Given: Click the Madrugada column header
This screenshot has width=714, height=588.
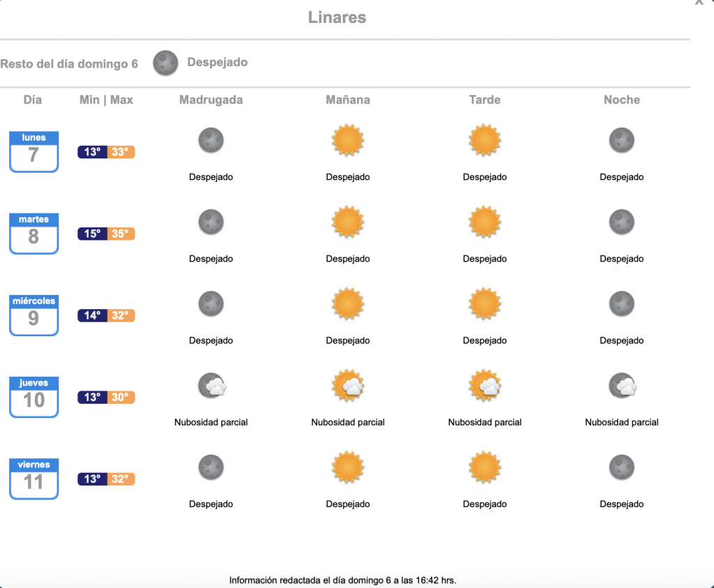Looking at the screenshot, I should coord(211,100).
